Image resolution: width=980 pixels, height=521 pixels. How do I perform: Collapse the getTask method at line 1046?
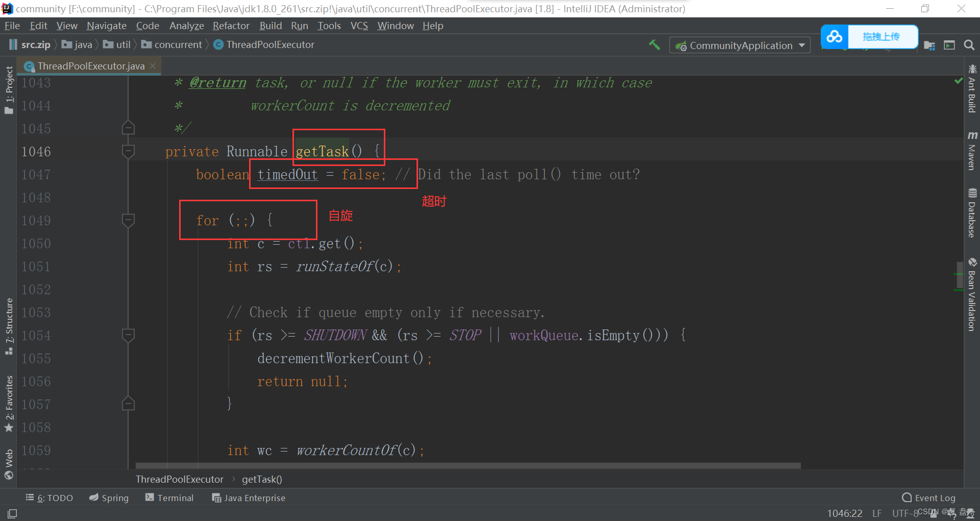click(128, 151)
